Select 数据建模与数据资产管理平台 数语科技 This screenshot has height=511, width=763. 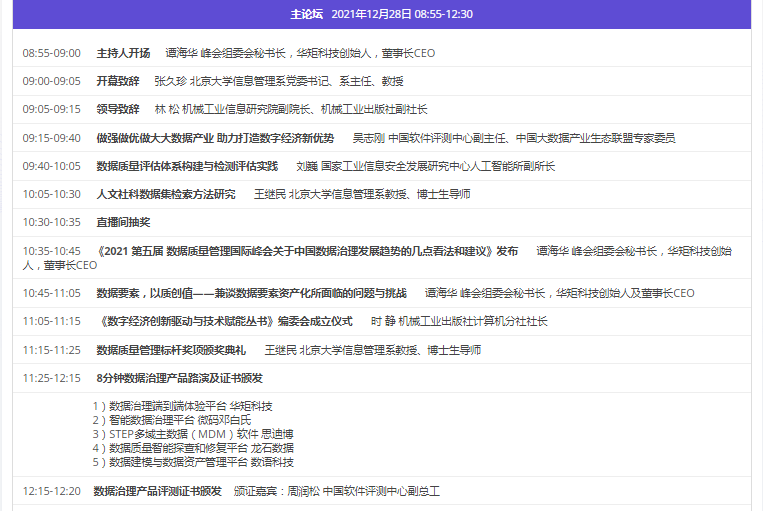[192, 462]
